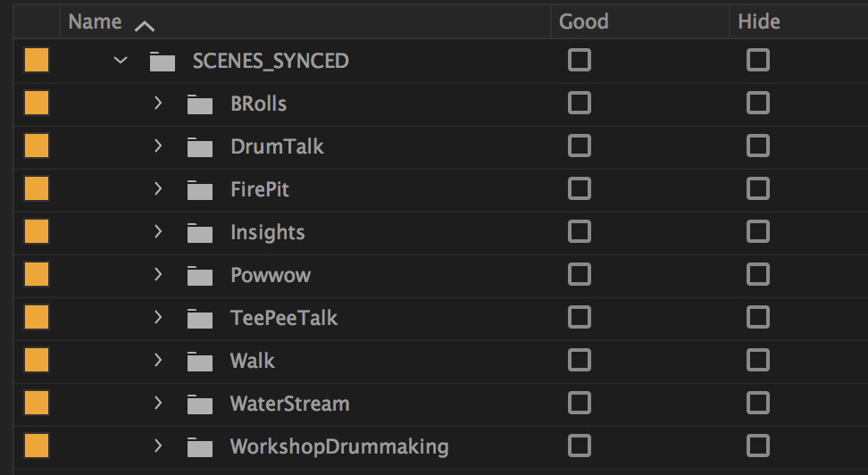Click the Insights bin folder icon

[200, 233]
